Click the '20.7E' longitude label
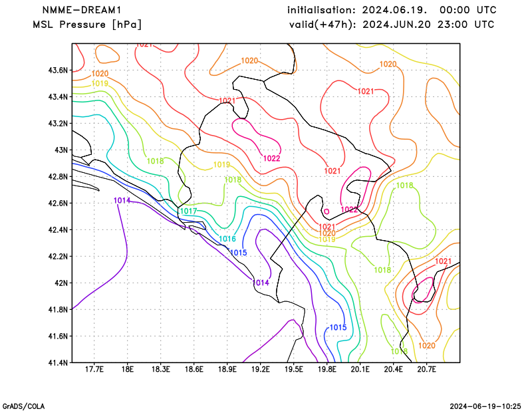Viewport: 532px width, 411px height. (426, 369)
